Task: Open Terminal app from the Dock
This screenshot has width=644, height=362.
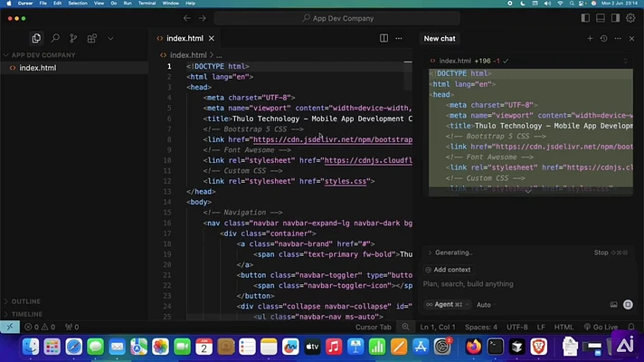Action: click(496, 347)
